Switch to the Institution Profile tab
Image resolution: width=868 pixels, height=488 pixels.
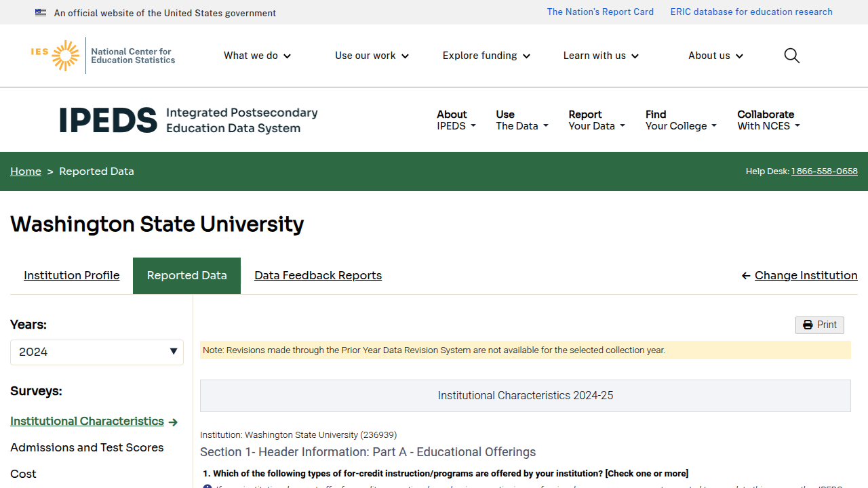point(72,276)
